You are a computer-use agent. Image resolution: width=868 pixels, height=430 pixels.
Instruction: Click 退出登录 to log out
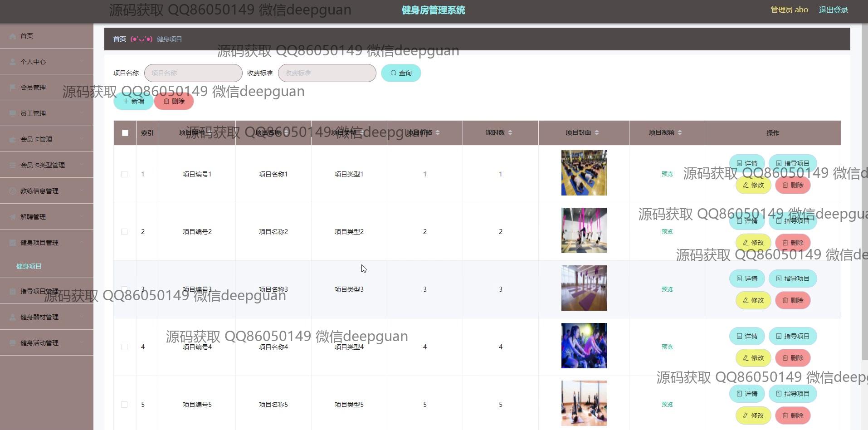[833, 10]
